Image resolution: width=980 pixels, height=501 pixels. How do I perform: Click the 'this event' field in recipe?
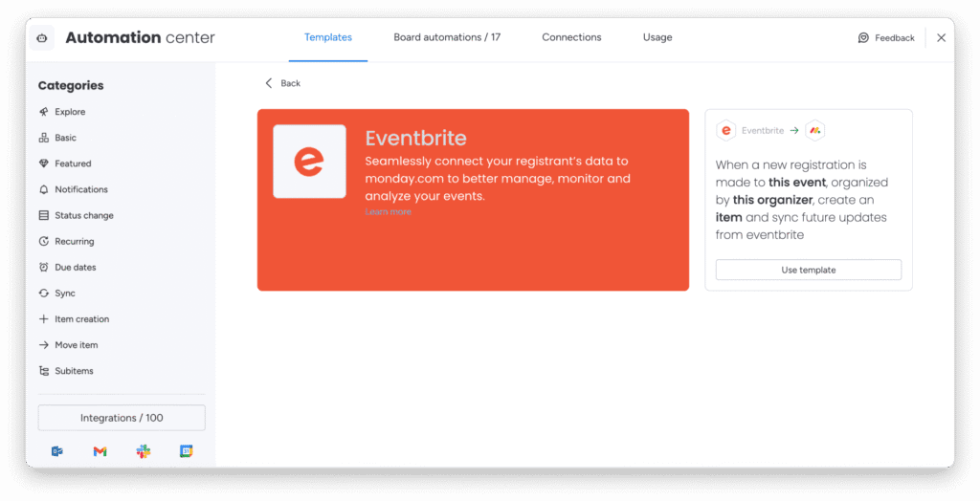coord(797,183)
